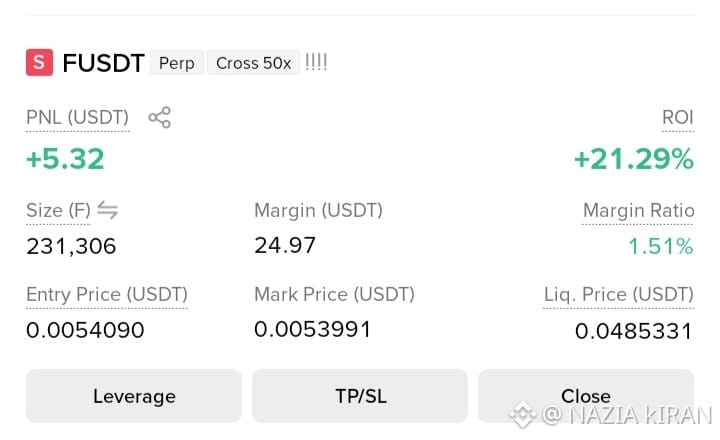Click the Size (F) label
Image resolution: width=720 pixels, height=440 pixels.
click(x=58, y=210)
